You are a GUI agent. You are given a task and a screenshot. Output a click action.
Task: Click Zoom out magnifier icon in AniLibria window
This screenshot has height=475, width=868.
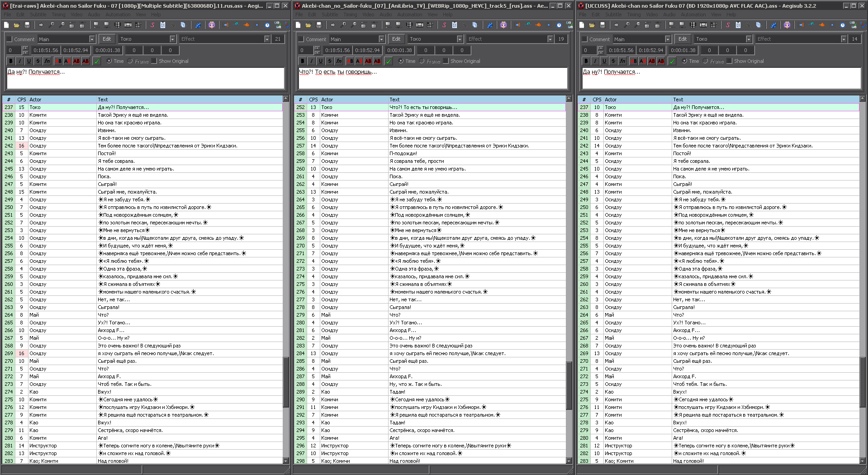coord(354,25)
